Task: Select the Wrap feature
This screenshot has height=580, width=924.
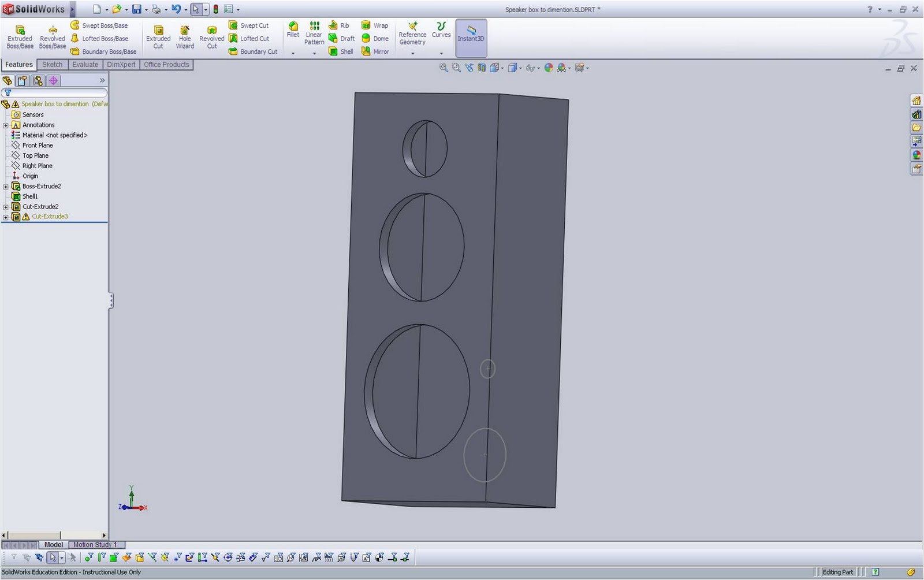Action: coord(375,25)
